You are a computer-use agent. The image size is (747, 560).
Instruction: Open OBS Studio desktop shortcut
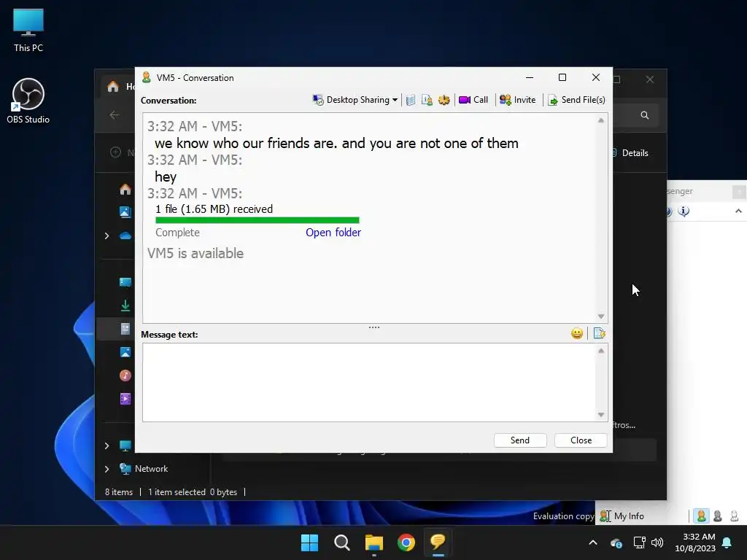click(x=28, y=101)
